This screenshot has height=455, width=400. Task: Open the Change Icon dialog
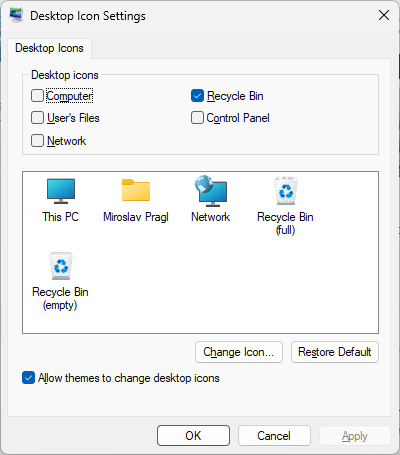pos(239,352)
